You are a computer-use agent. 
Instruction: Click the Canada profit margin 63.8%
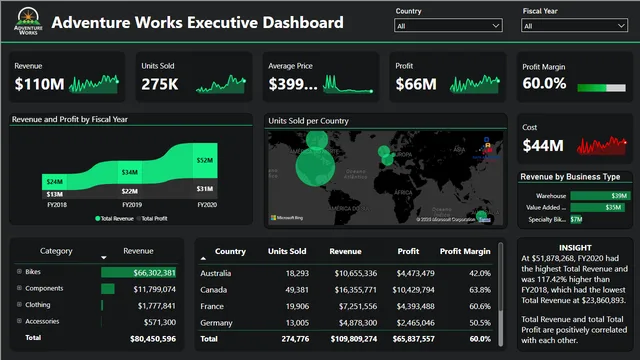[x=480, y=290]
